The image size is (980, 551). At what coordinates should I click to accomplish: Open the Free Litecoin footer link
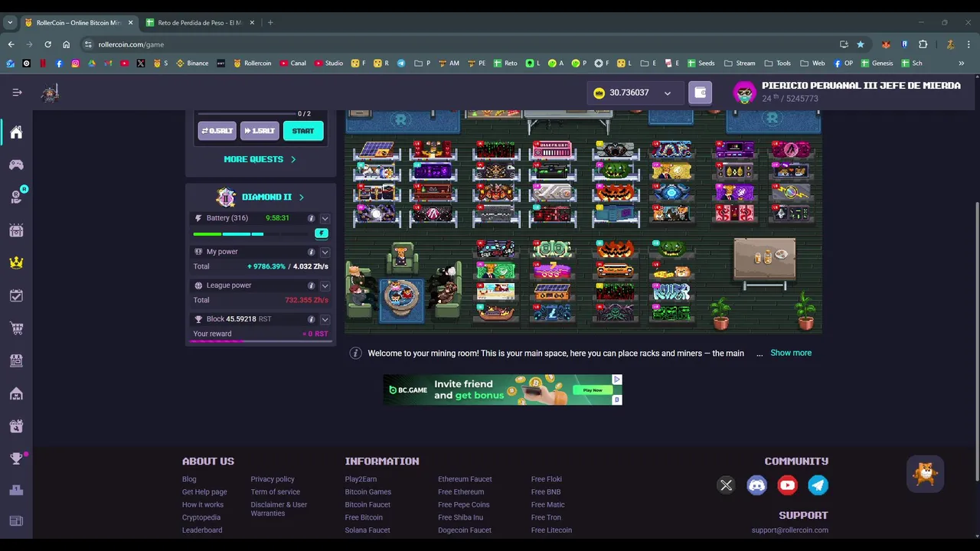[551, 530]
